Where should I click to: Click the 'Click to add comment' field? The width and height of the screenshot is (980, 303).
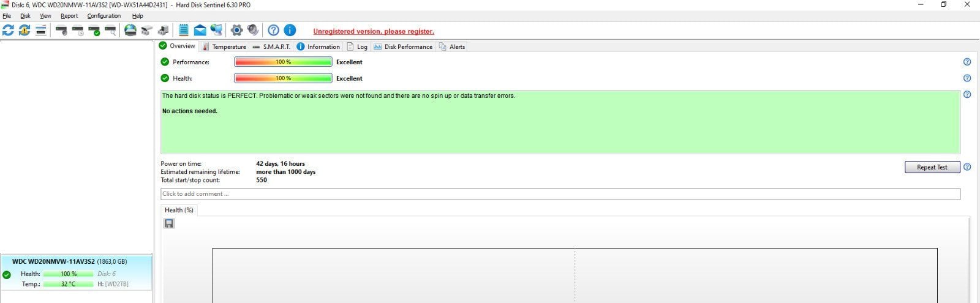coord(560,194)
